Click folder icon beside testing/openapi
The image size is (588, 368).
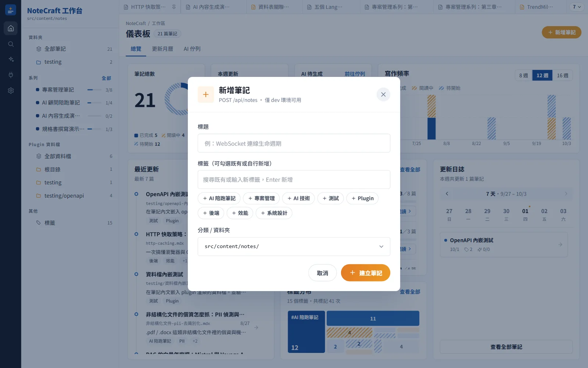[39, 196]
